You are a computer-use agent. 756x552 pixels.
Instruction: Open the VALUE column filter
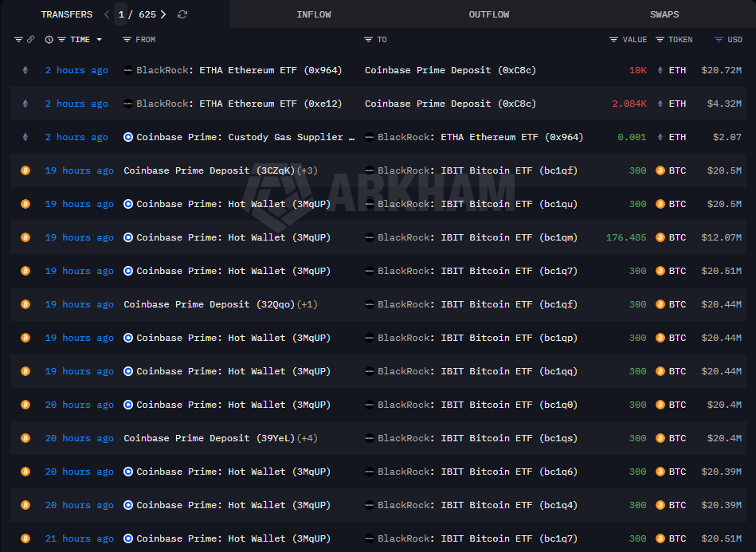(613, 40)
